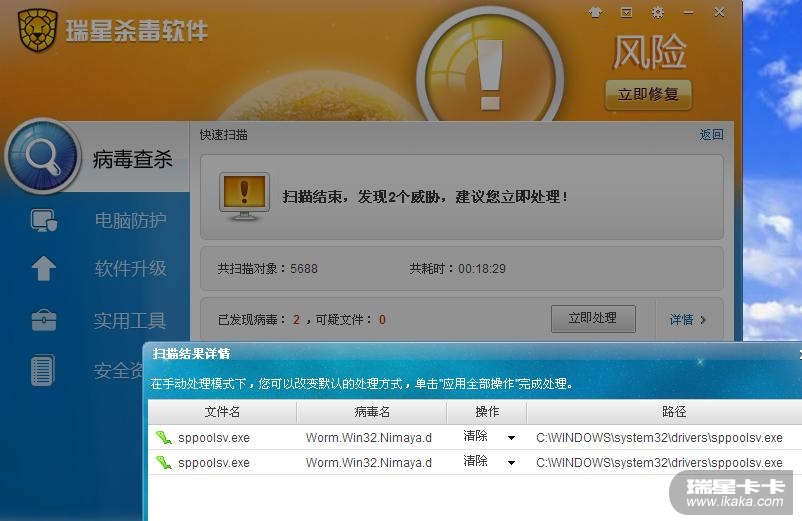Viewport: 802px width, 521px height.
Task: Click the 快速扫描 heading
Action: point(224,134)
